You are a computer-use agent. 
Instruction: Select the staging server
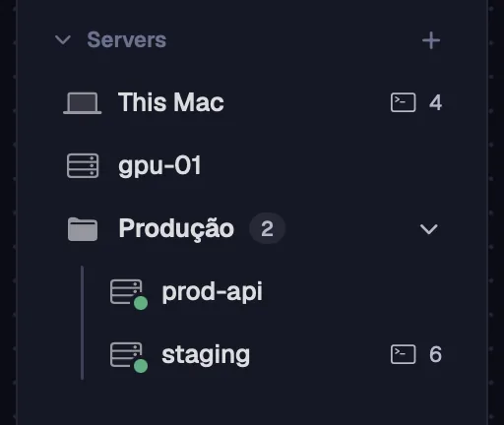click(x=206, y=355)
